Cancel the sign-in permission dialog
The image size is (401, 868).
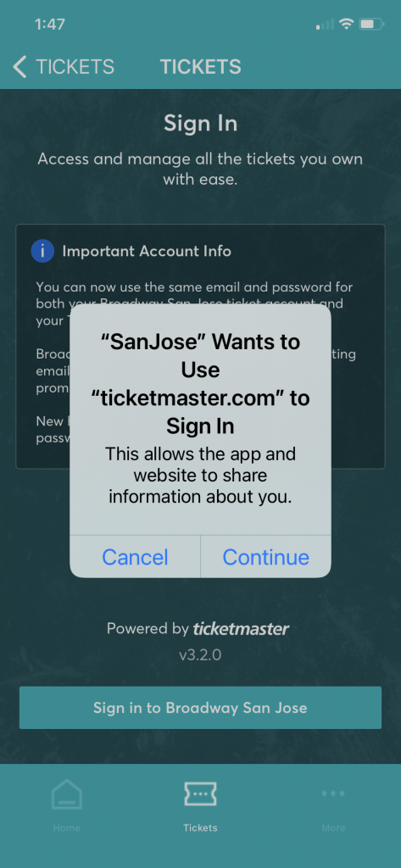[x=135, y=557]
